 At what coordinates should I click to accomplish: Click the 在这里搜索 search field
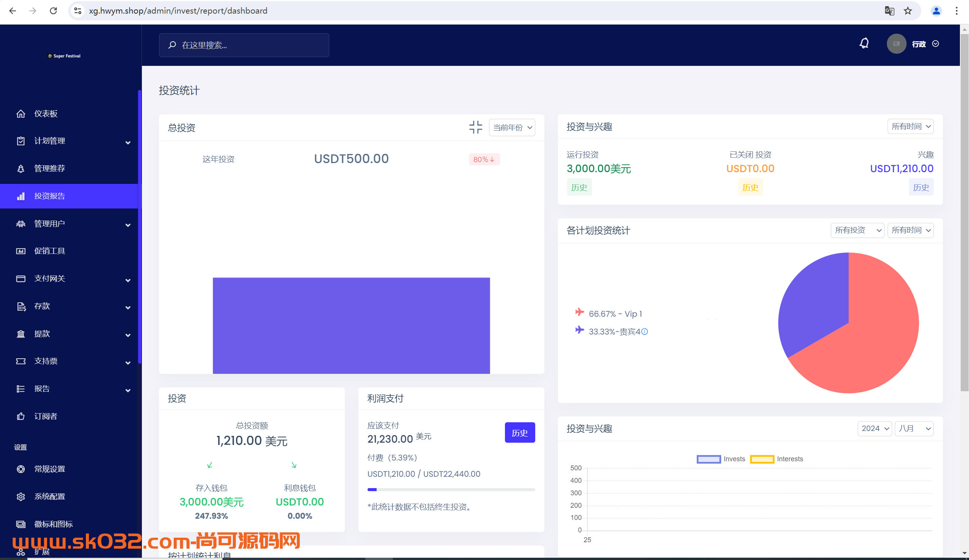tap(244, 45)
